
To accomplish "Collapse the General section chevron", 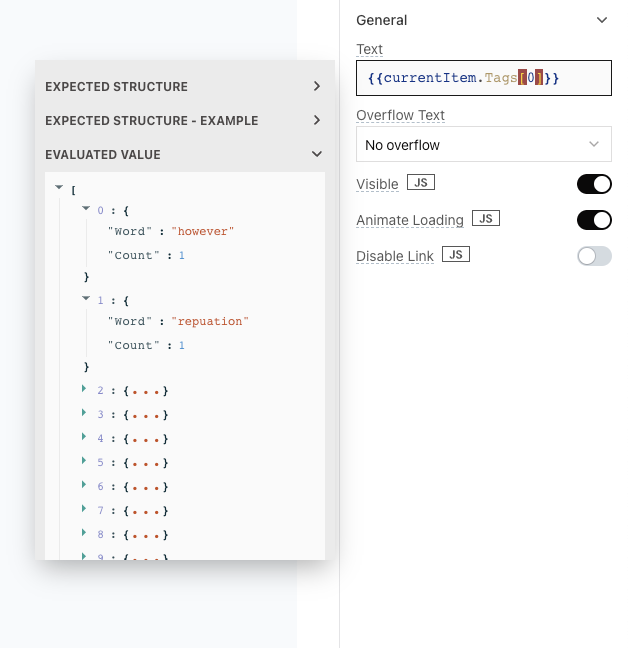I will point(602,20).
